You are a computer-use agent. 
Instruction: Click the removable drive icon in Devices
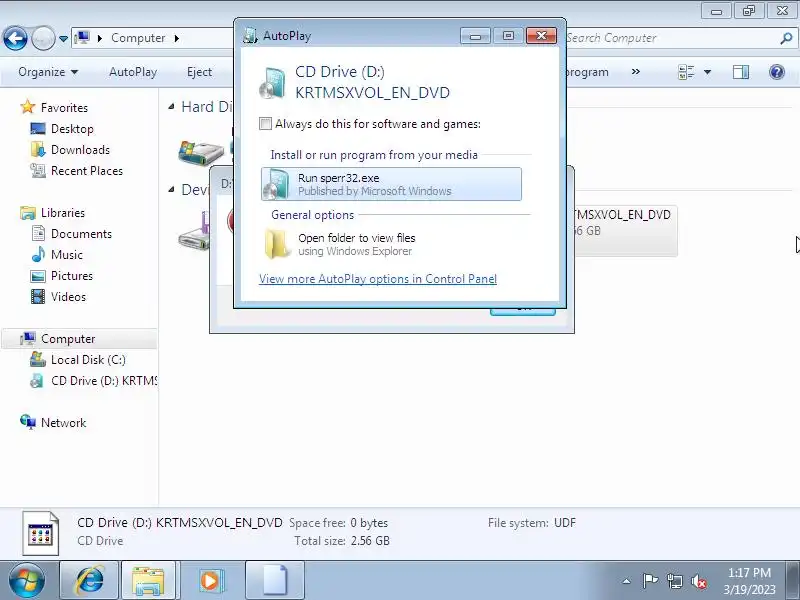click(194, 231)
